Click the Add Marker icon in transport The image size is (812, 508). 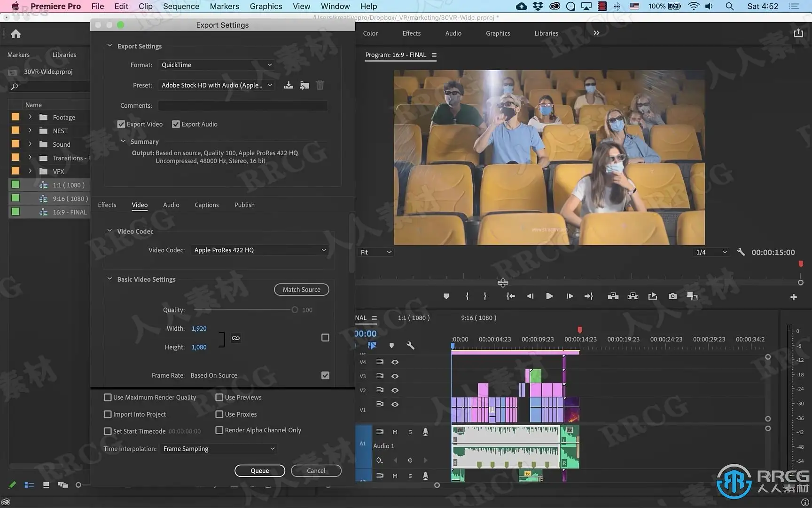[x=446, y=296]
